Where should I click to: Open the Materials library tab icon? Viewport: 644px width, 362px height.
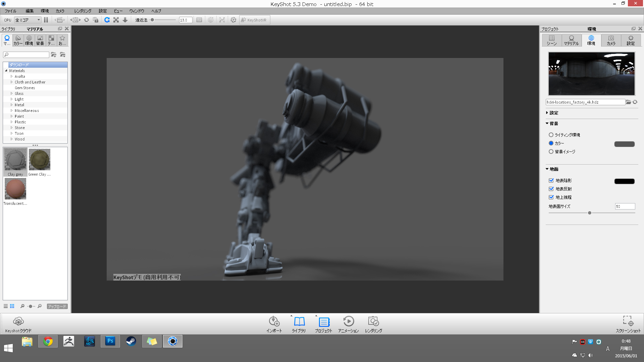tap(7, 40)
